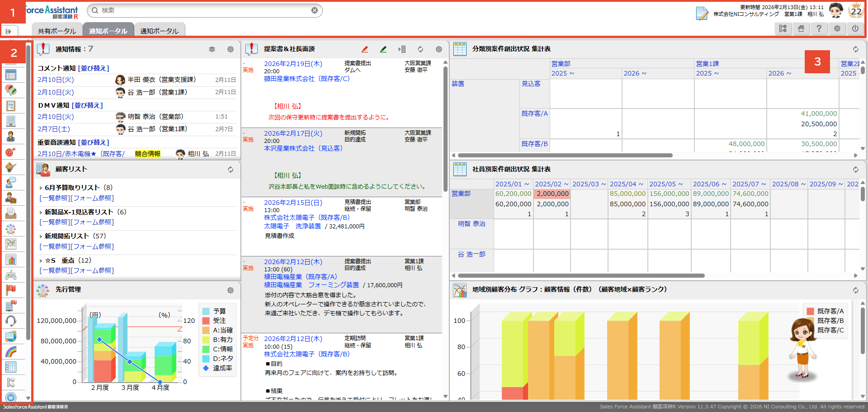Toggle the stacked layers icon in 通知情報 header
The image size is (868, 412).
coord(212,49)
